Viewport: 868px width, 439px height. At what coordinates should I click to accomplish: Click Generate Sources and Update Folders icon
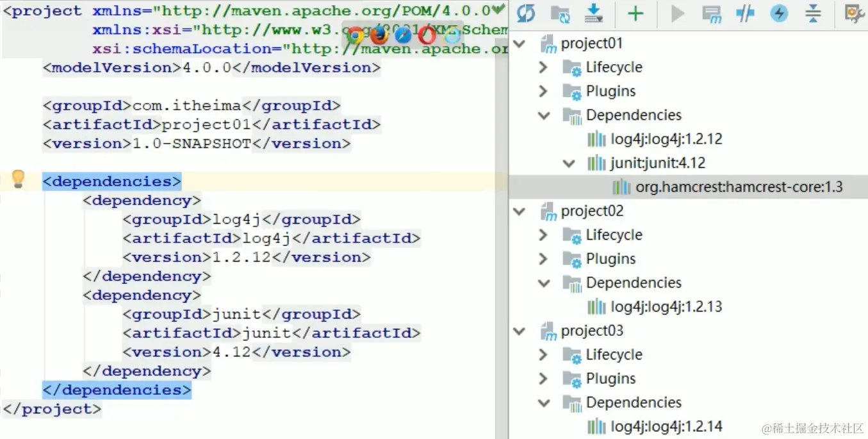click(560, 13)
